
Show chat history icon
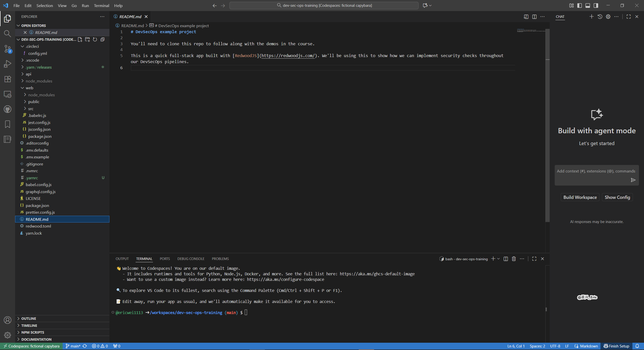click(600, 17)
